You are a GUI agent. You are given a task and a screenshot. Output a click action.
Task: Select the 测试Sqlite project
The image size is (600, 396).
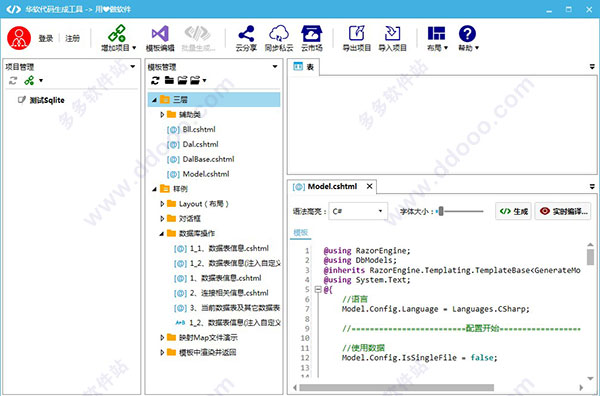pos(47,100)
